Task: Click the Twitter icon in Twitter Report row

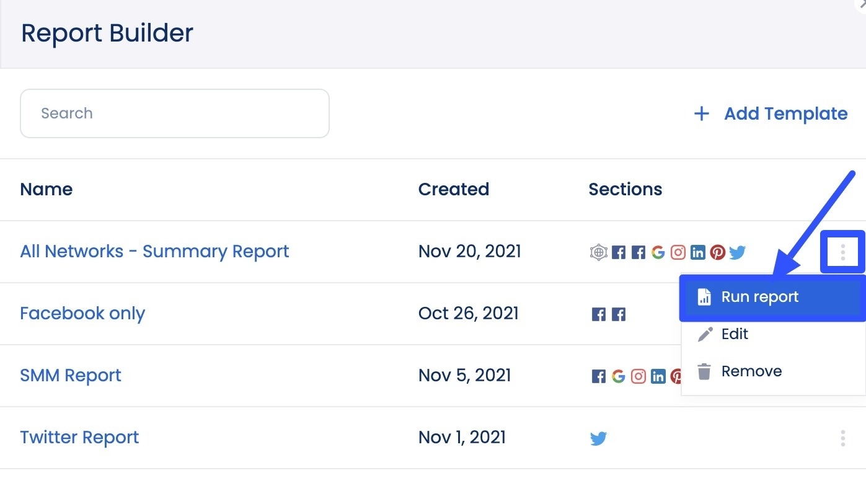Action: (x=598, y=438)
